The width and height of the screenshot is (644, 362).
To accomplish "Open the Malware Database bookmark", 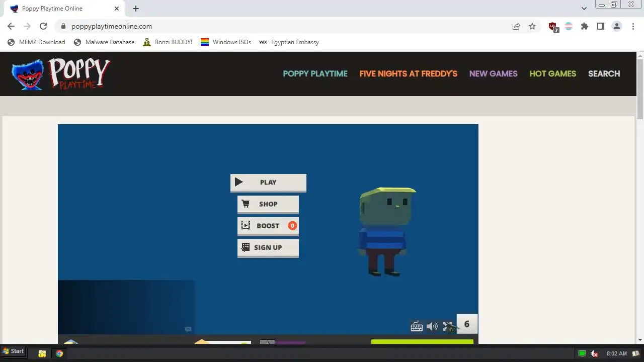I will (104, 42).
